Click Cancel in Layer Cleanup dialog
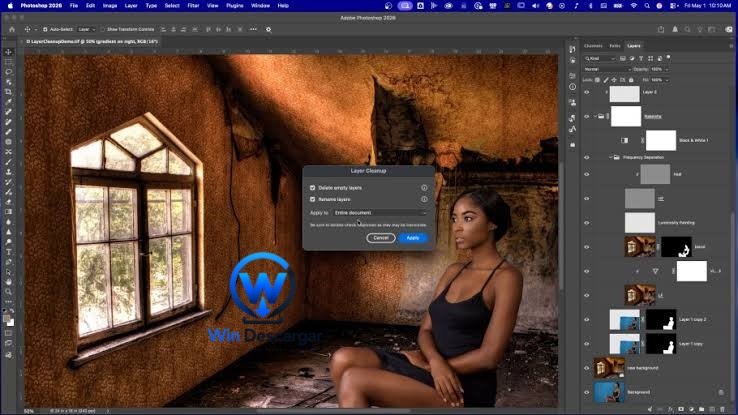The height and width of the screenshot is (415, 738). click(x=381, y=238)
